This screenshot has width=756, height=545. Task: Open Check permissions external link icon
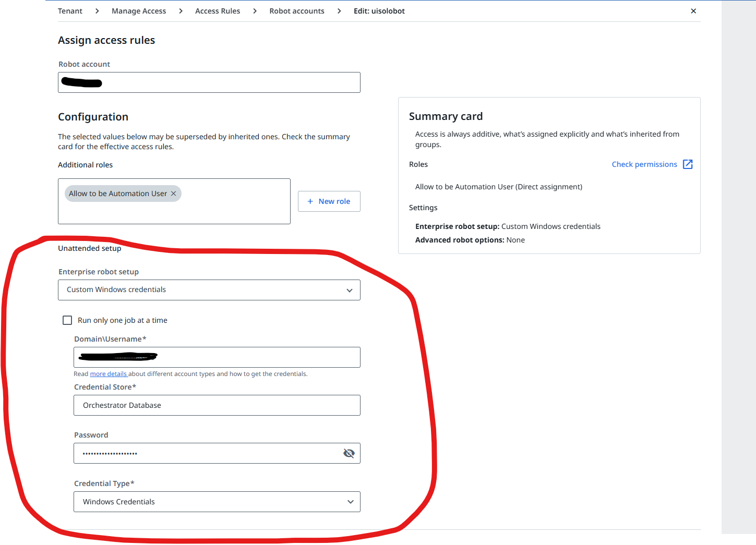click(688, 164)
